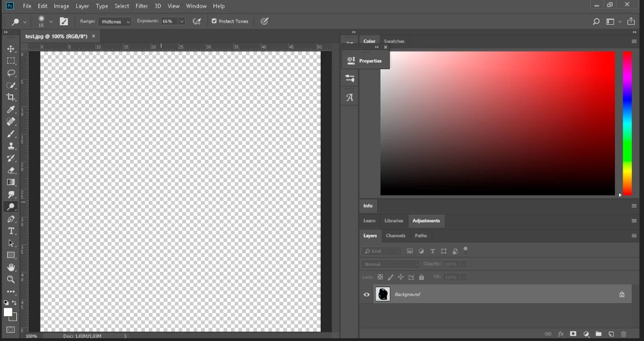The height and width of the screenshot is (341, 644).
Task: Select the Quick Selection tool
Action: pos(11,85)
